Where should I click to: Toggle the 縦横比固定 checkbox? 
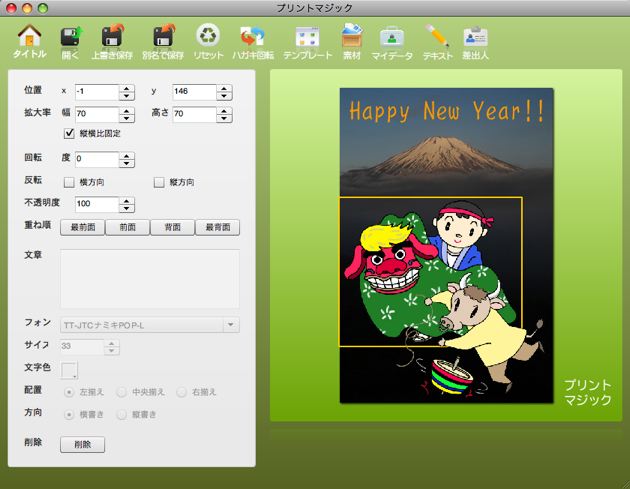pos(70,133)
